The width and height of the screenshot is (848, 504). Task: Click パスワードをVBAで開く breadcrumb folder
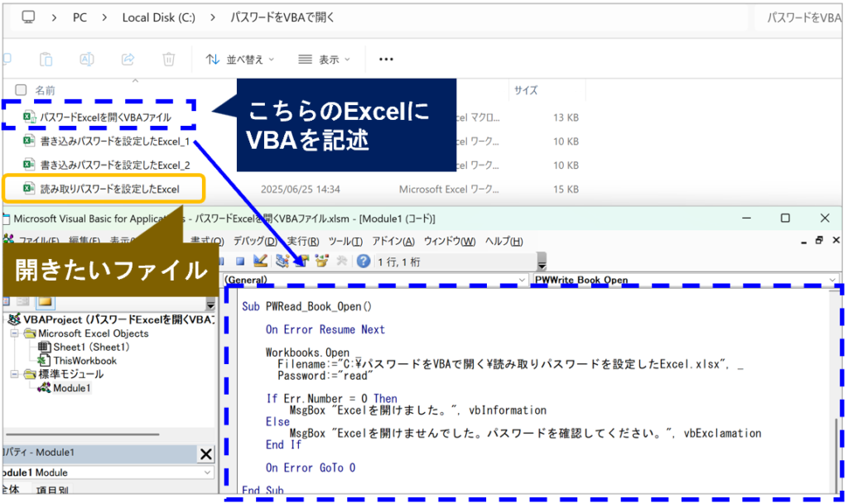coord(282,18)
